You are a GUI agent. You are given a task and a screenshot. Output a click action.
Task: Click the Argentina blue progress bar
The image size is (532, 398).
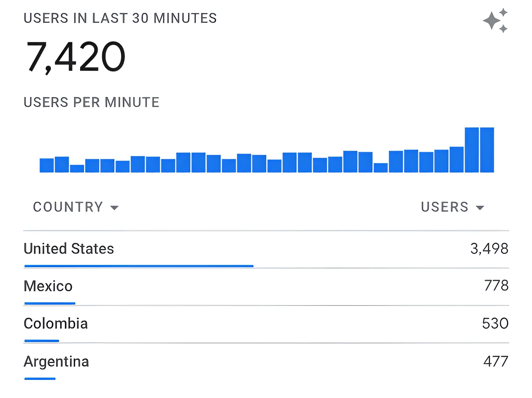(x=40, y=379)
